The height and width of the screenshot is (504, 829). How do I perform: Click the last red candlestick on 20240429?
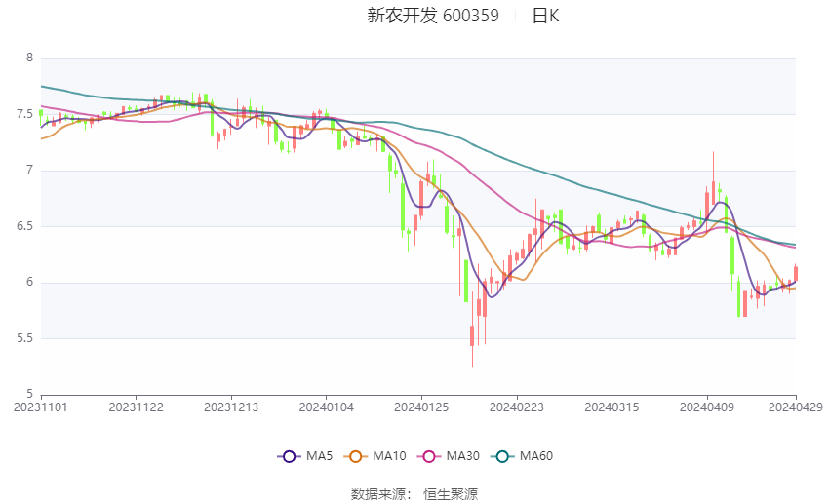tap(796, 274)
